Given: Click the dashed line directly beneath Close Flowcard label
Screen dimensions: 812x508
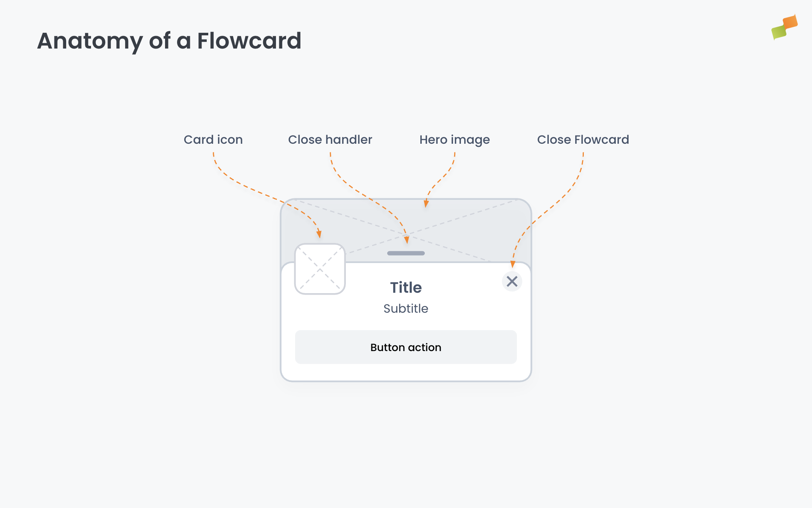Looking at the screenshot, I should pyautogui.click(x=583, y=162).
